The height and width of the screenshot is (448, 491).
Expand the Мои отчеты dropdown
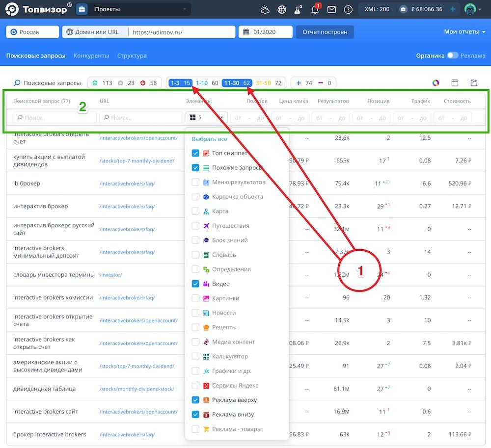(x=464, y=32)
